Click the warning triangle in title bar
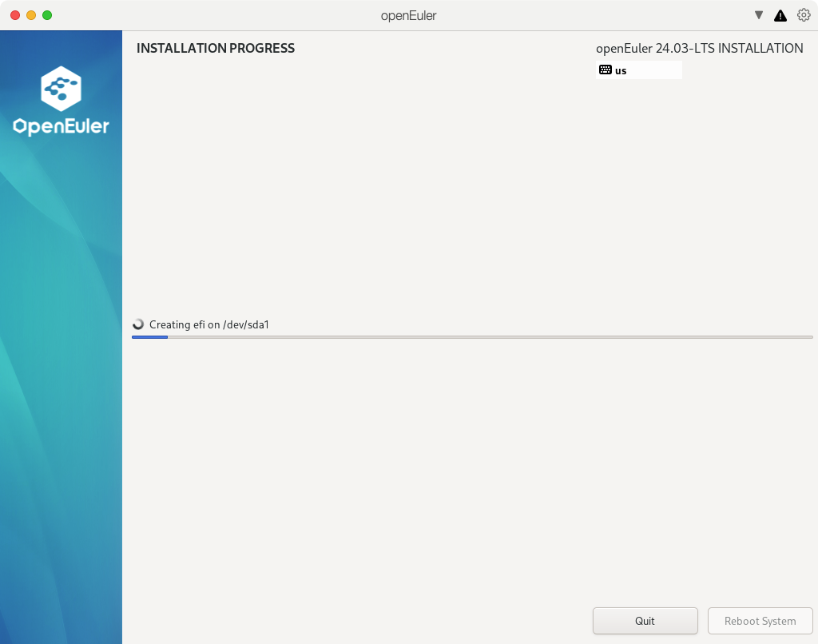Screen dimensions: 818x644 pyautogui.click(x=780, y=15)
